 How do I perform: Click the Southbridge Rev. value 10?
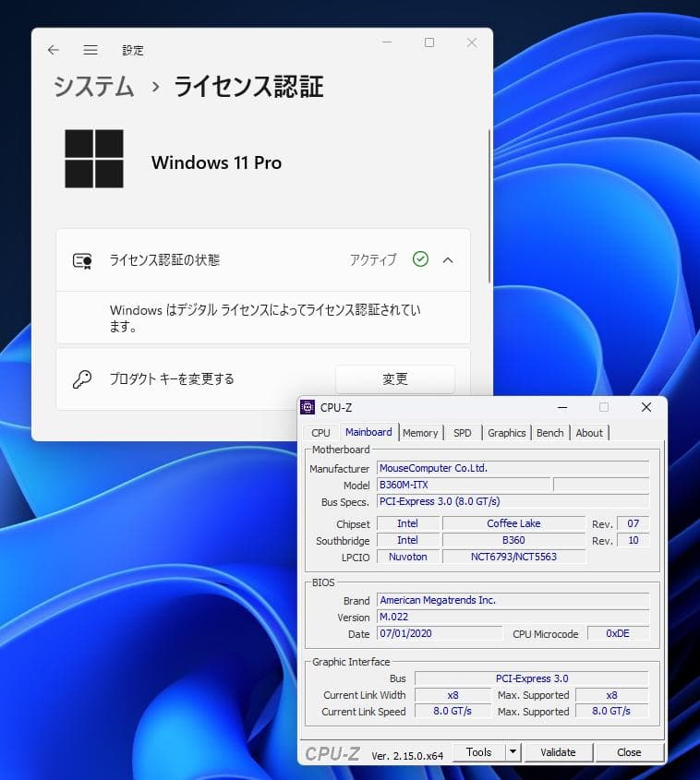pos(633,540)
